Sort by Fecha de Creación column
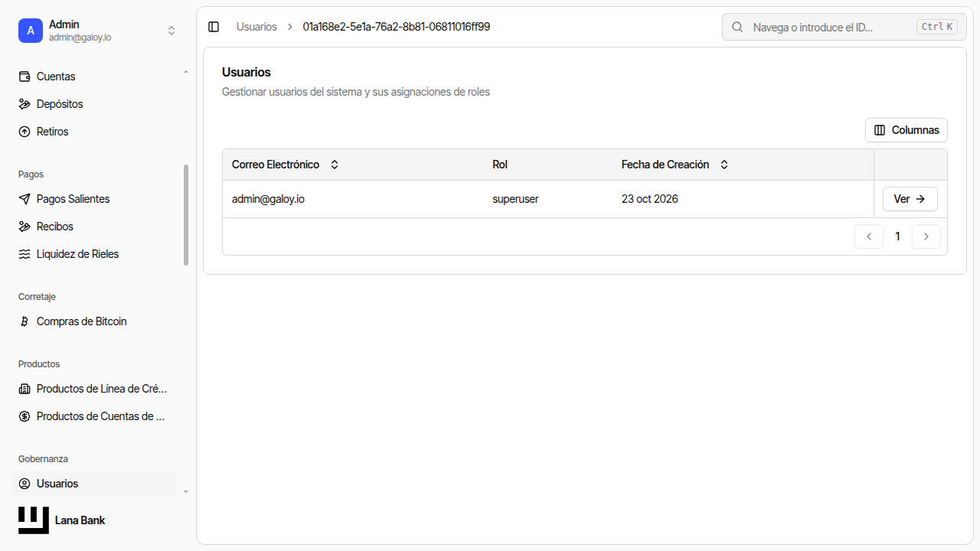Viewport: 980px width, 551px height. [675, 165]
